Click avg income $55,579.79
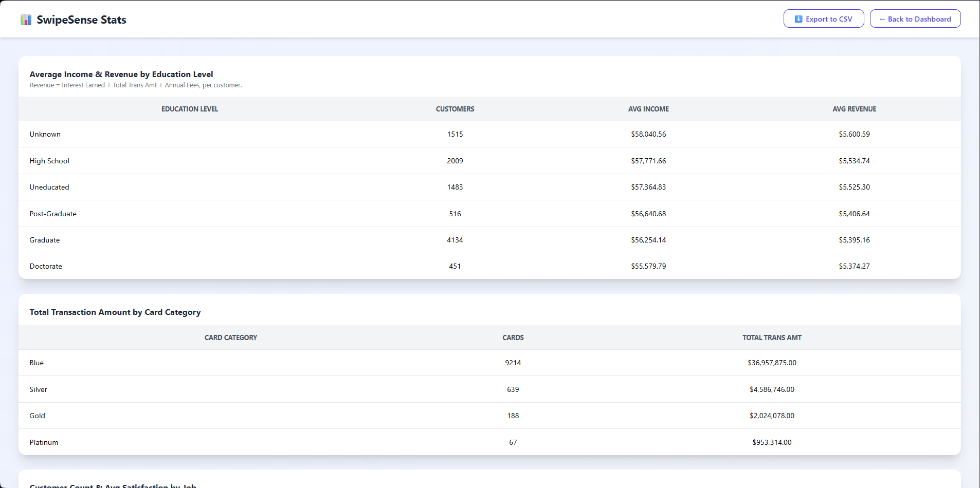 coord(648,266)
